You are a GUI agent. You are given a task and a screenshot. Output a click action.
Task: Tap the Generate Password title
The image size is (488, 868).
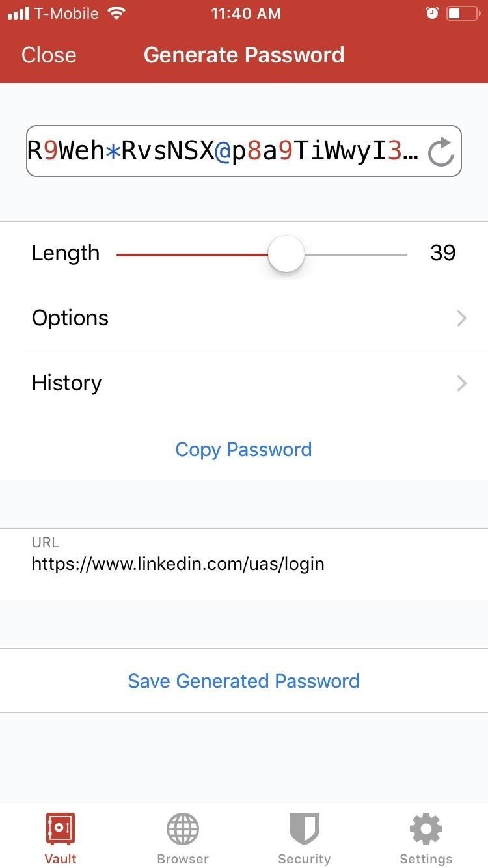pos(244,55)
